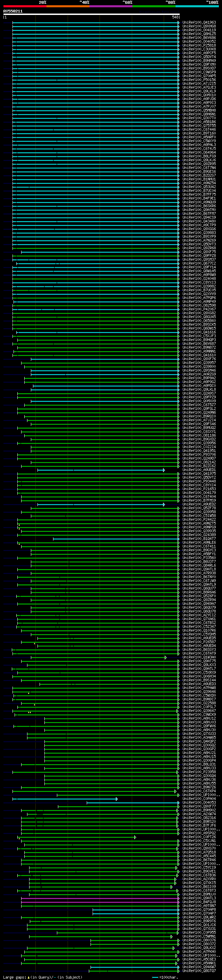Select the UniRef100_Q39958 label
Screen dimensions: 222x980
[199, 512]
